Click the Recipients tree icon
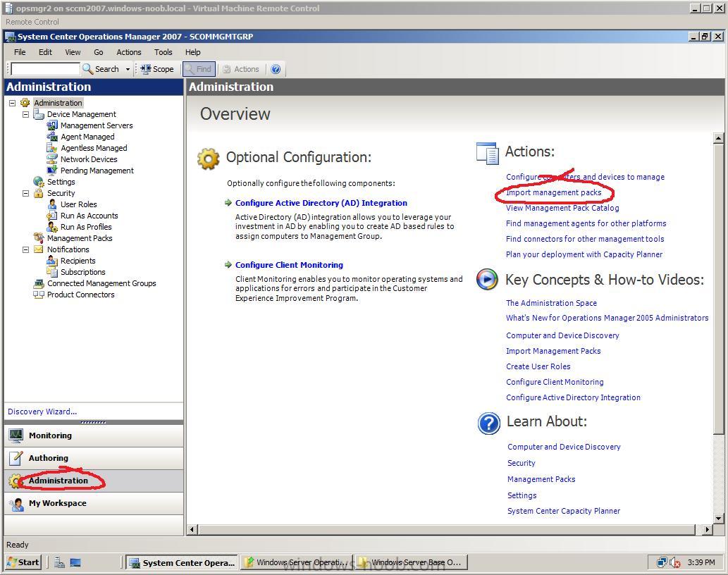This screenshot has width=728, height=575. click(x=52, y=261)
